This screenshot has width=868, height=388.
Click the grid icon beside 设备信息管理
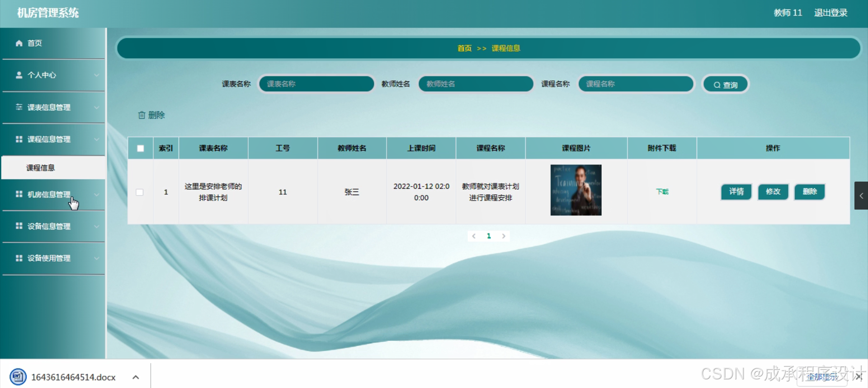pyautogui.click(x=19, y=226)
